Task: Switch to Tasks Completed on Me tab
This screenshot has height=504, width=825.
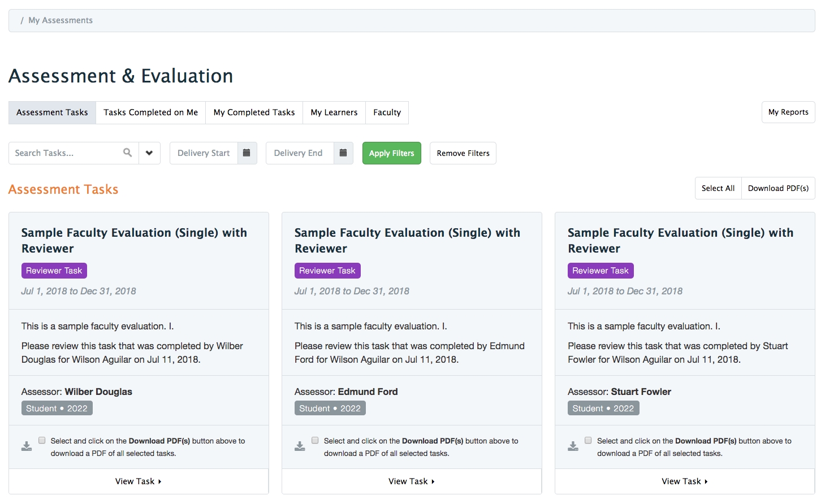Action: coord(150,112)
